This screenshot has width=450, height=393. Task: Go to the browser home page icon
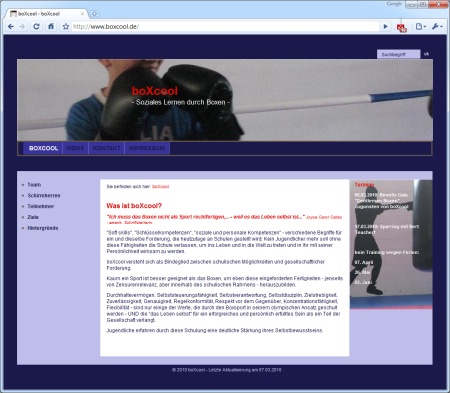51,26
